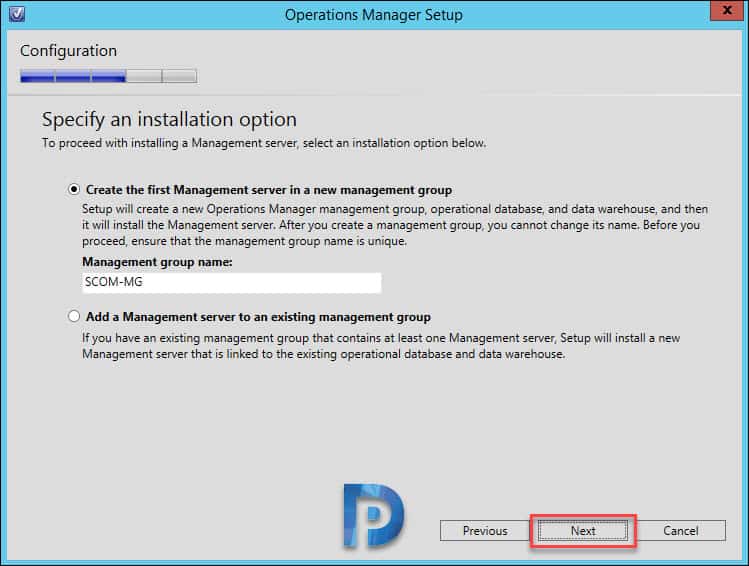Click the Management group name input field
Image resolution: width=749 pixels, height=566 pixels.
[x=232, y=282]
